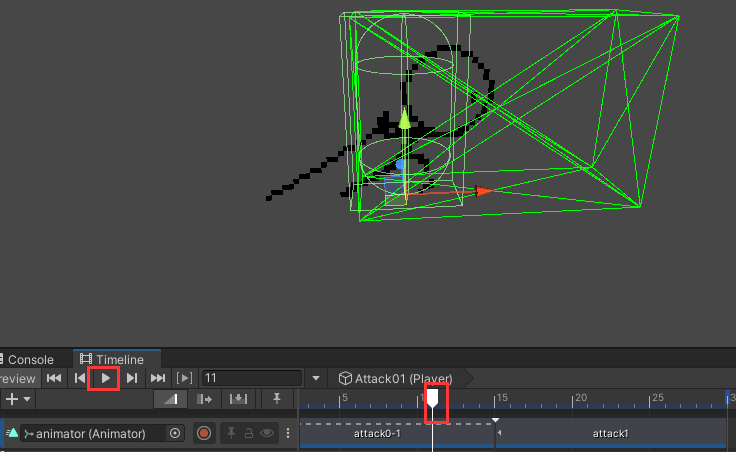This screenshot has height=452, width=736.
Task: Jump to the end of the timeline
Action: click(x=157, y=378)
